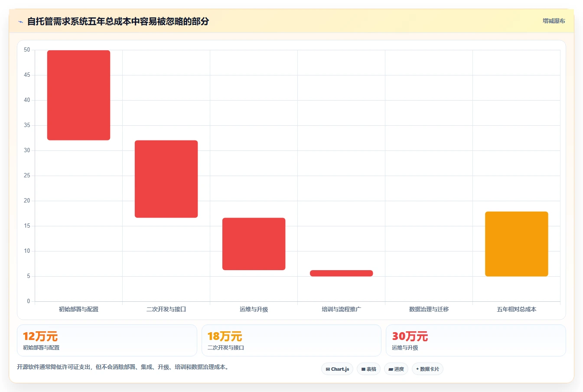Click the orange 五年相对总成本 bar
This screenshot has width=583, height=392.
point(516,244)
